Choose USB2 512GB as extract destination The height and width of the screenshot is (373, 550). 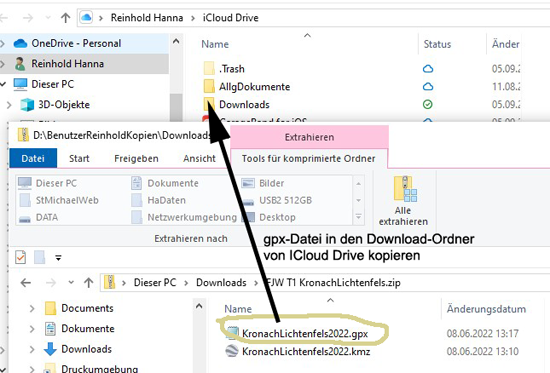[x=277, y=200]
